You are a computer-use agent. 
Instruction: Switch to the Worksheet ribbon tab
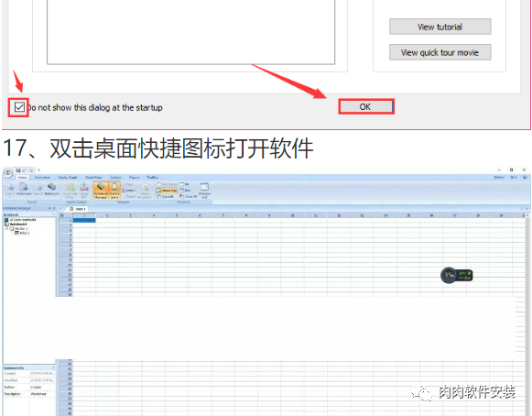[42, 177]
